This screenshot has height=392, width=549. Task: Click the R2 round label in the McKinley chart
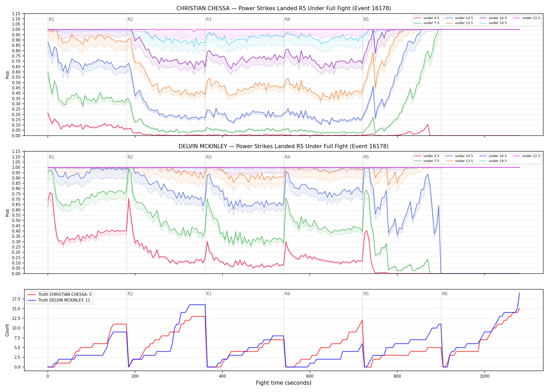tap(130, 157)
